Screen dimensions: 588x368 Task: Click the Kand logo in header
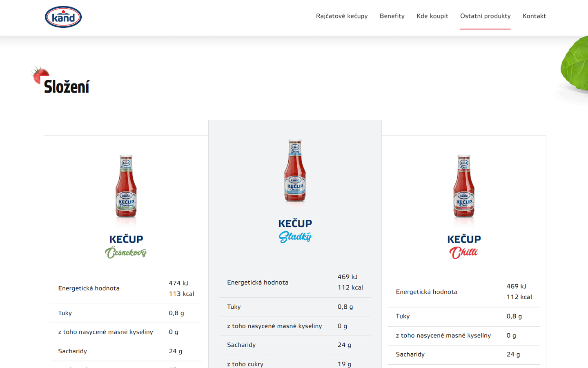click(x=63, y=17)
